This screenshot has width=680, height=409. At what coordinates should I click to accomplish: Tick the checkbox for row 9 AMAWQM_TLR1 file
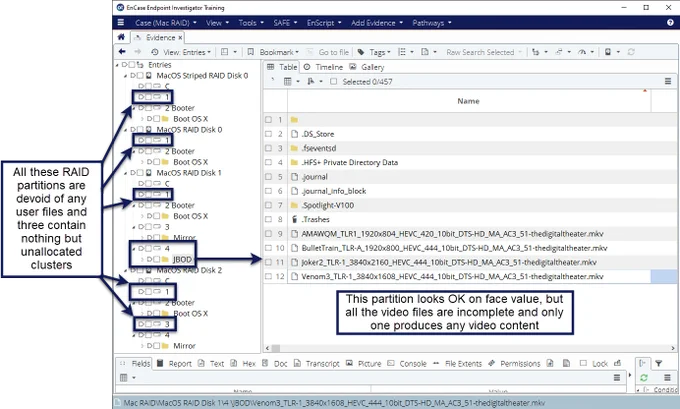pos(268,234)
